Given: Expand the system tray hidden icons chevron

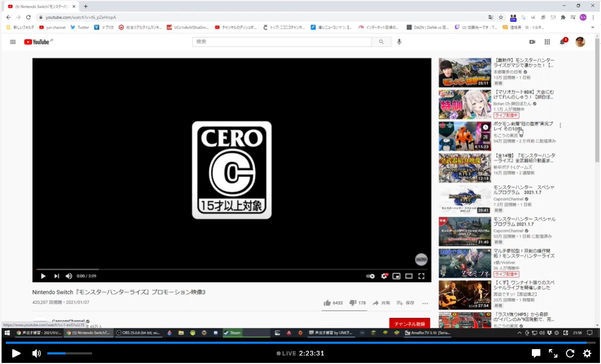Looking at the screenshot, I should tap(519, 333).
